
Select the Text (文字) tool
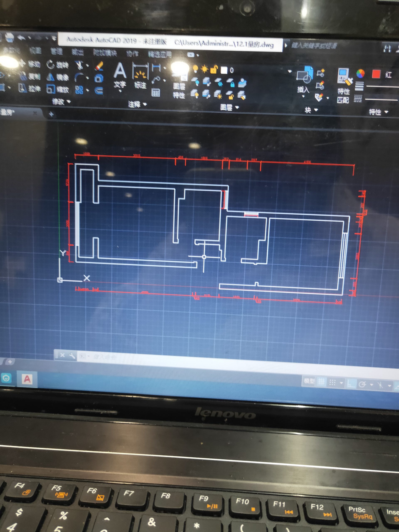pos(120,75)
